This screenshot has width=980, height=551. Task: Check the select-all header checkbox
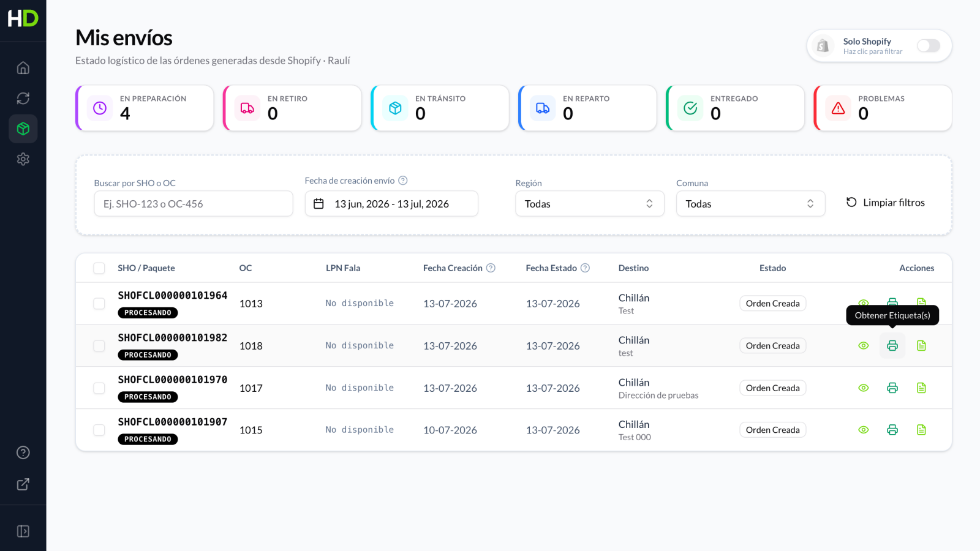[x=99, y=268]
